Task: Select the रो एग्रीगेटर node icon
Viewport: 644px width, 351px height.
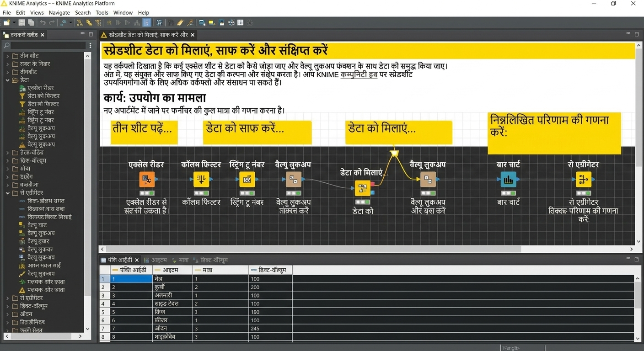Action: [583, 180]
